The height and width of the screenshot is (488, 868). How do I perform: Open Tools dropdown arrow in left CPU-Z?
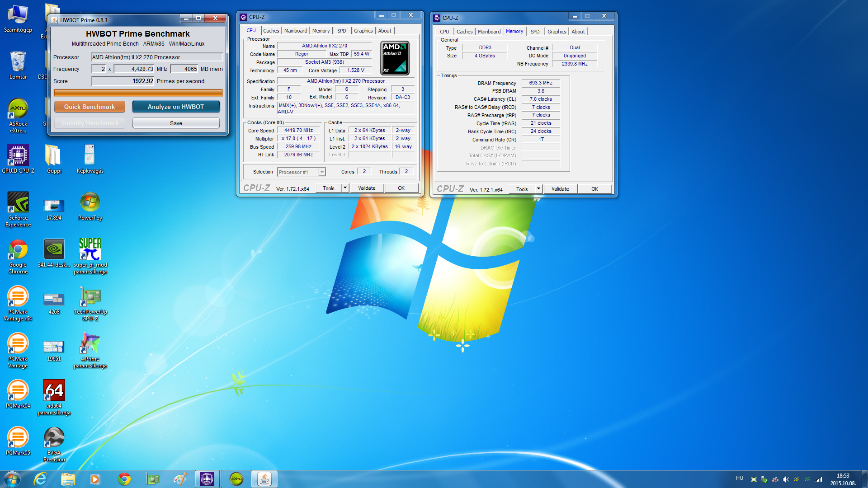pos(345,188)
